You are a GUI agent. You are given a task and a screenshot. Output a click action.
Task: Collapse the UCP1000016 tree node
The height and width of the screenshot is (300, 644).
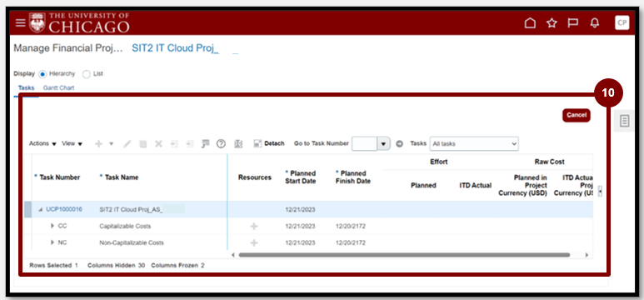pos(40,210)
